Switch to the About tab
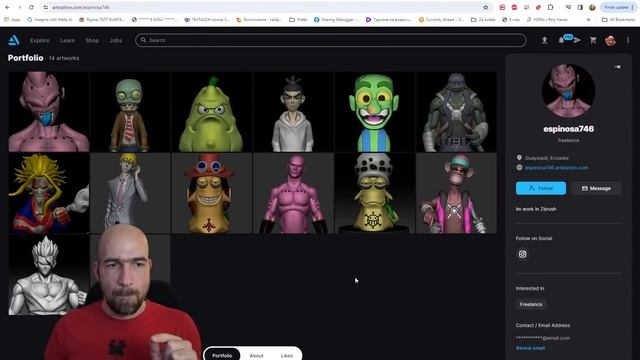Viewport: 640px width, 360px height. pos(256,356)
